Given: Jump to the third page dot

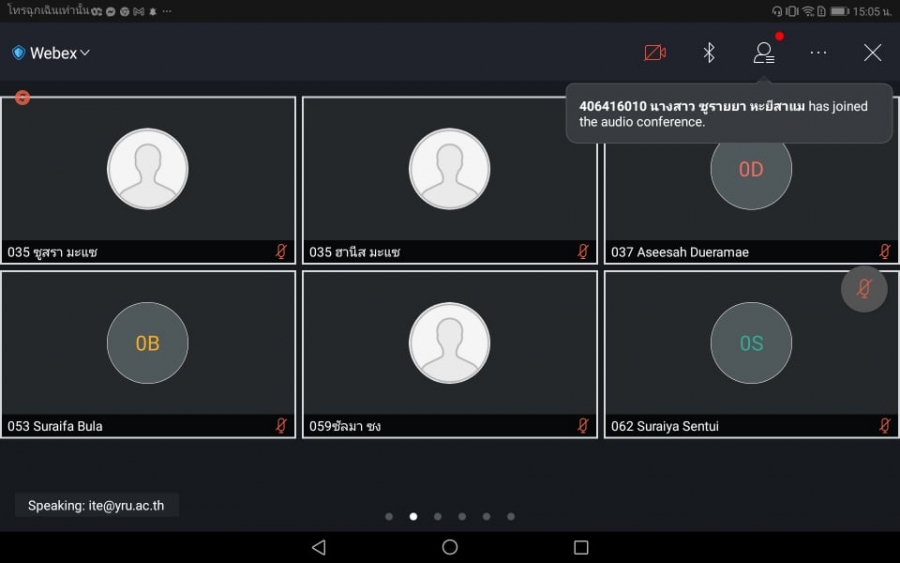Looking at the screenshot, I should [x=438, y=517].
